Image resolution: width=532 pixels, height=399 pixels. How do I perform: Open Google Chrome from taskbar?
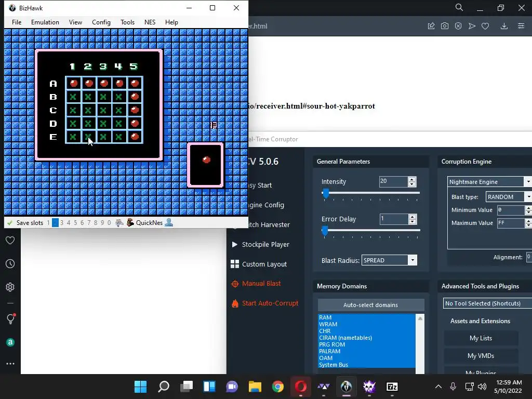click(278, 387)
